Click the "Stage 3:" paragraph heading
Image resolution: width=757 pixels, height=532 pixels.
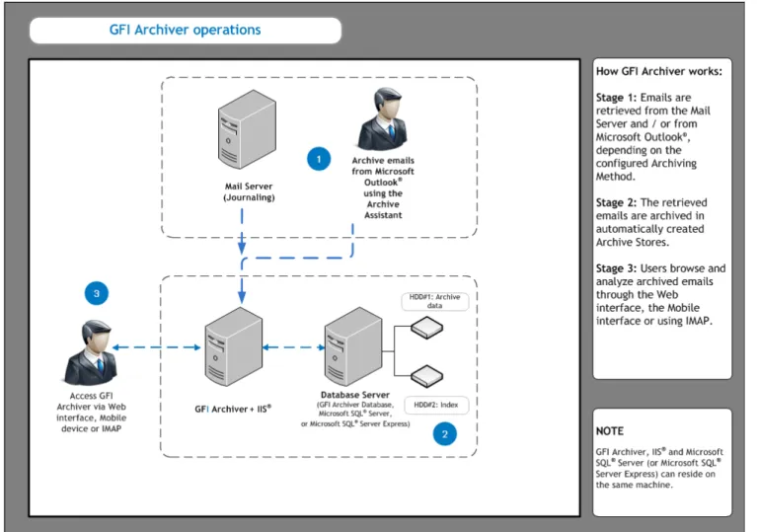(616, 268)
